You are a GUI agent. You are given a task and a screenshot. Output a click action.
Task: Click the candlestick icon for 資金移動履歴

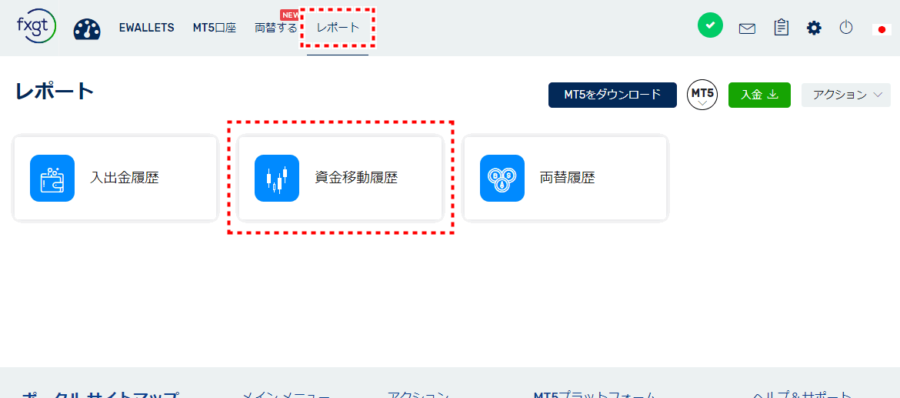click(x=277, y=178)
